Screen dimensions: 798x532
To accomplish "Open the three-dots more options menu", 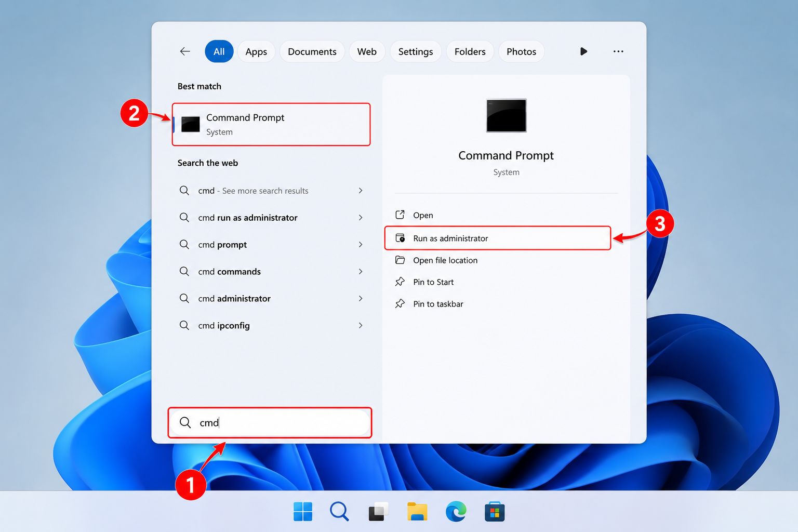I will (x=618, y=51).
